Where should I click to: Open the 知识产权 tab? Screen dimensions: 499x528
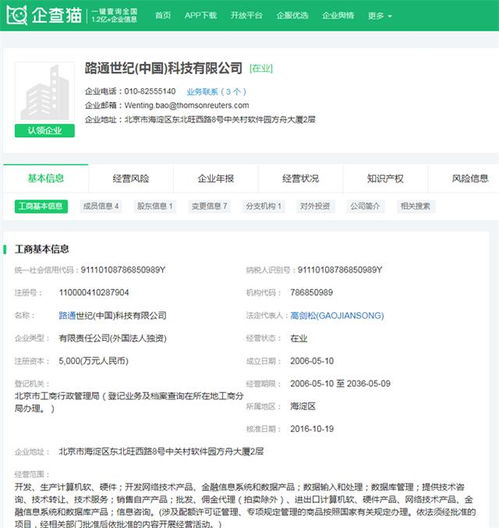pyautogui.click(x=385, y=178)
